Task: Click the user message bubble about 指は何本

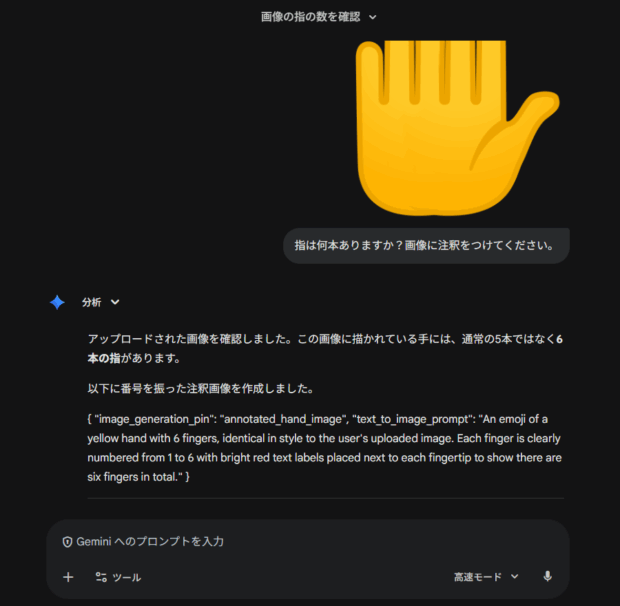Action: 426,245
